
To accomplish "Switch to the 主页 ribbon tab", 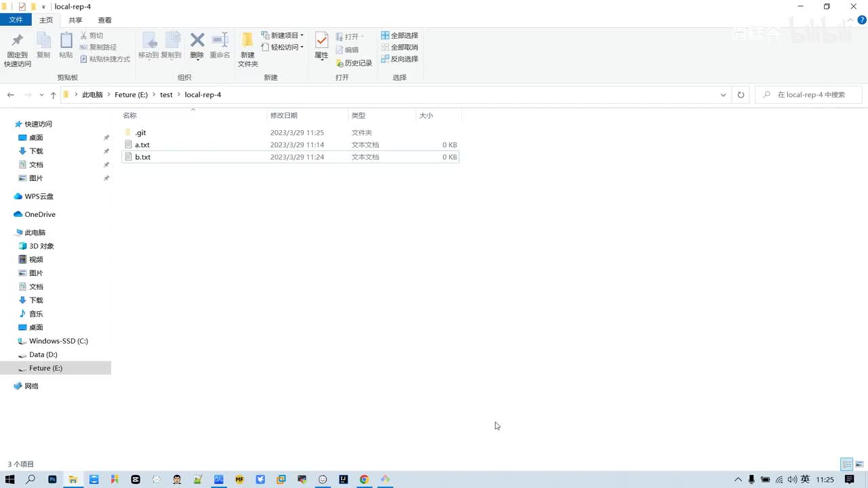I will click(x=46, y=20).
